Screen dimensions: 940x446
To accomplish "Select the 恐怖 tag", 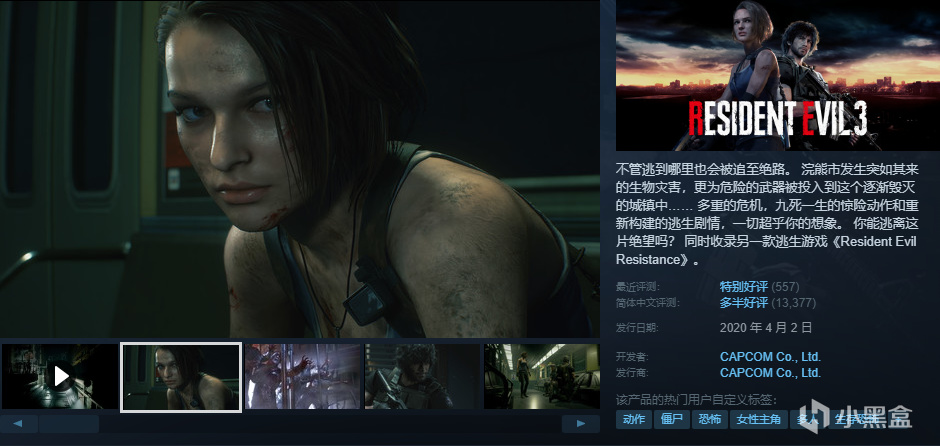I will [x=709, y=420].
